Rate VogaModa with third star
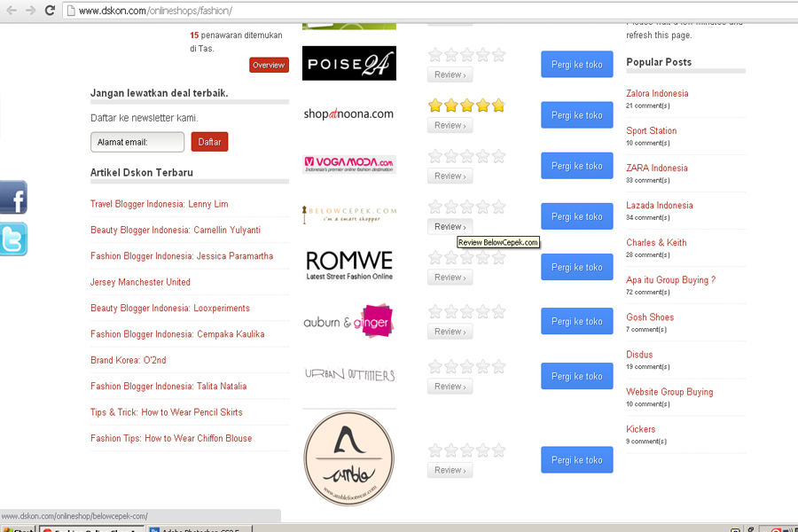The image size is (798, 532). (466, 156)
